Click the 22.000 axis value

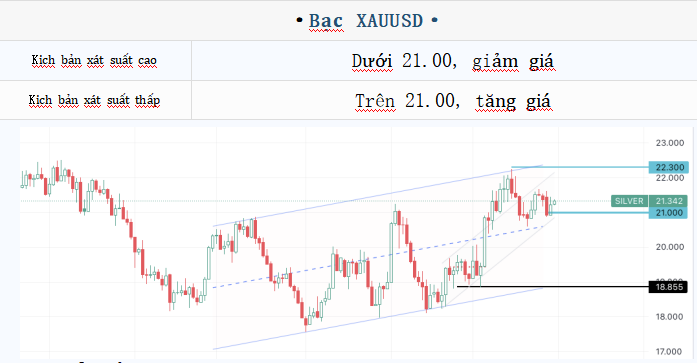coord(669,178)
